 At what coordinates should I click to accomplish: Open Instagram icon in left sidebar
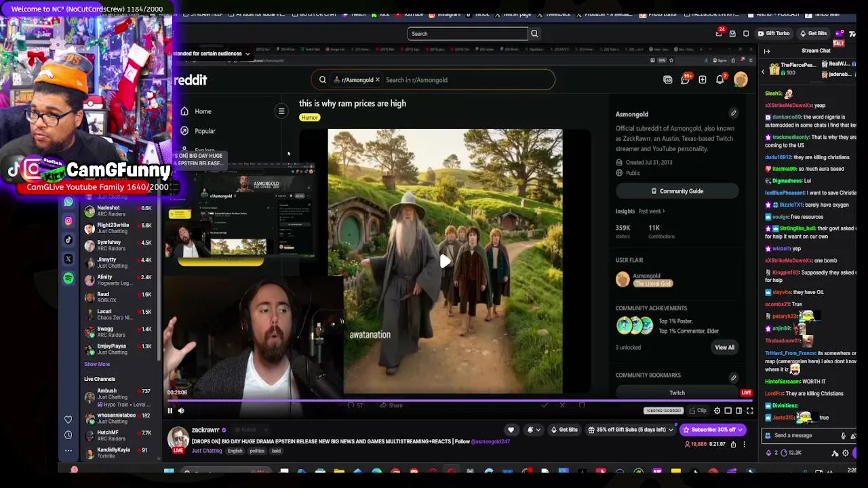68,220
